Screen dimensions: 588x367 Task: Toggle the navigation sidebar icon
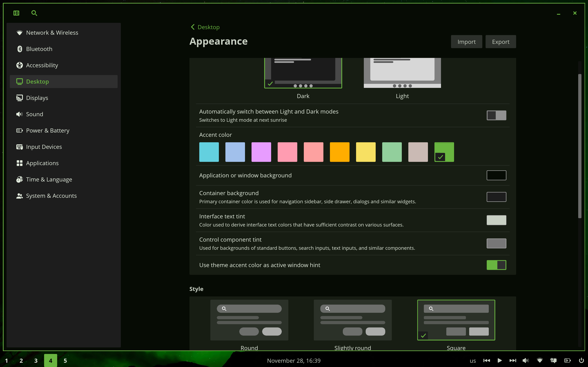[x=16, y=13]
